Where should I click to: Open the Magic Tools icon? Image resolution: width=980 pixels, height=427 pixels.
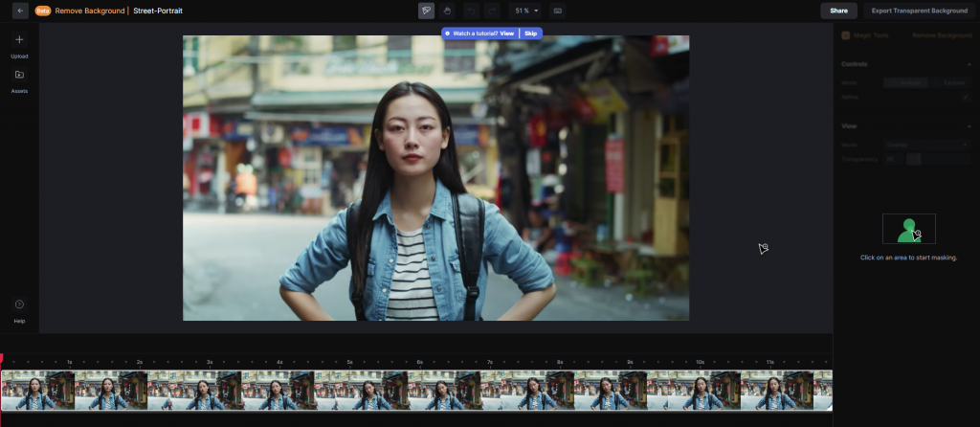(846, 35)
